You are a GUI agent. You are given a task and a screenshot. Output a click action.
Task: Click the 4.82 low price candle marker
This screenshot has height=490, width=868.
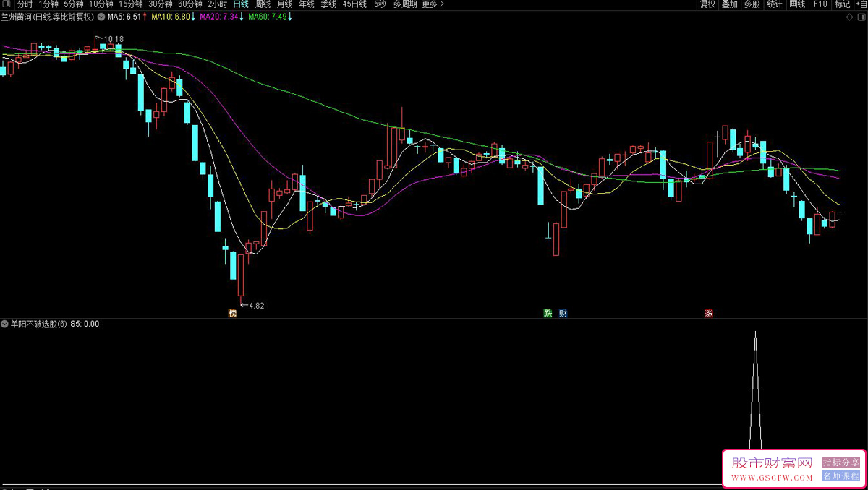point(256,306)
